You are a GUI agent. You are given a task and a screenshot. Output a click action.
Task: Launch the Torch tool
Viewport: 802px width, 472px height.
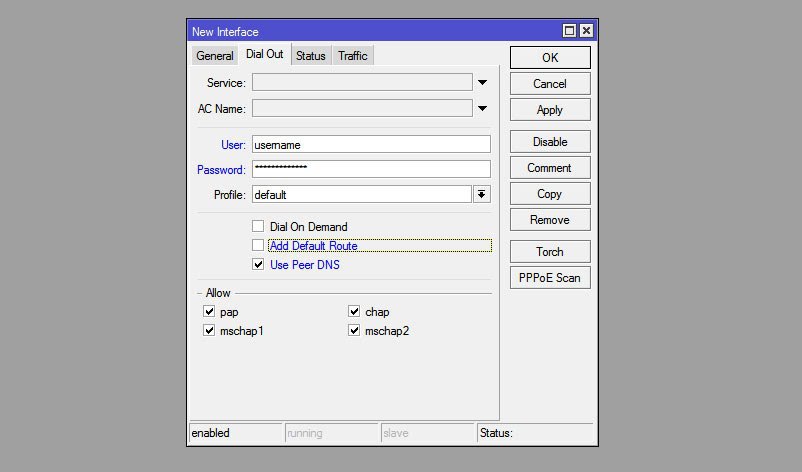pos(550,252)
